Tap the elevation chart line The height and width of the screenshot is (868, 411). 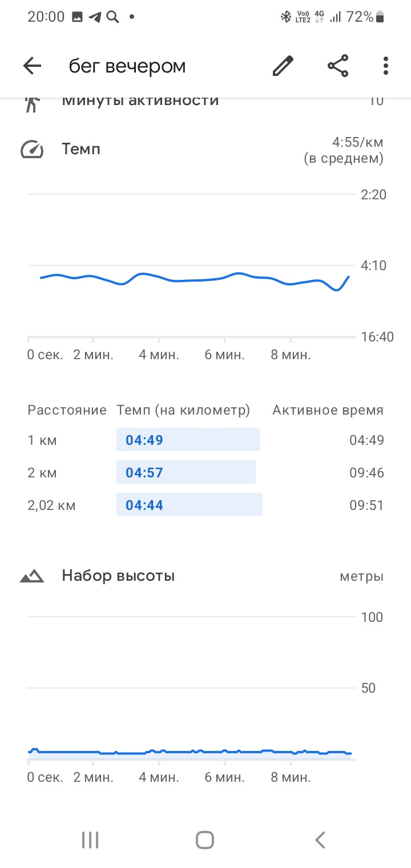190,752
